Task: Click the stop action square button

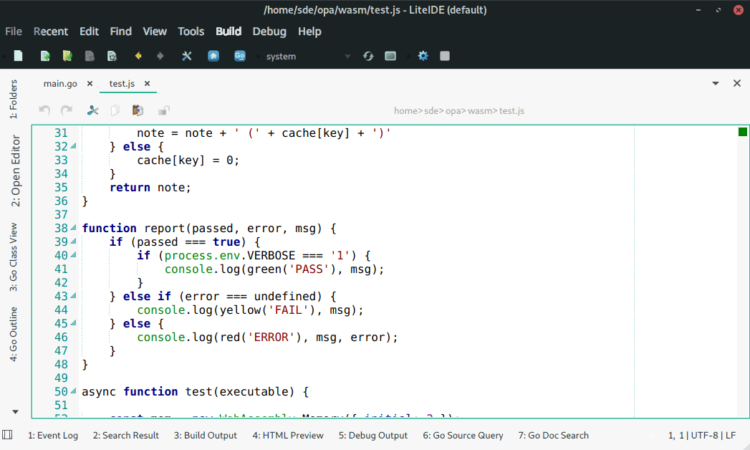Action: [445, 56]
